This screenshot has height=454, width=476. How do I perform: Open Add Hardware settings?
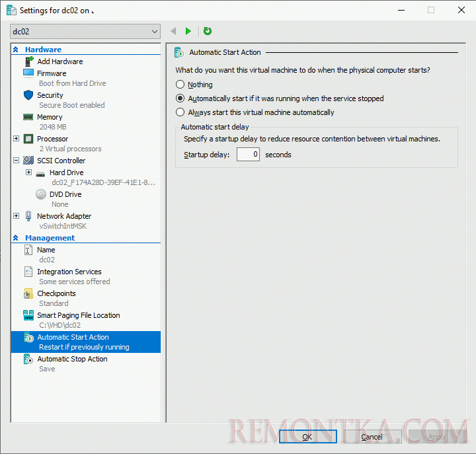pos(59,61)
